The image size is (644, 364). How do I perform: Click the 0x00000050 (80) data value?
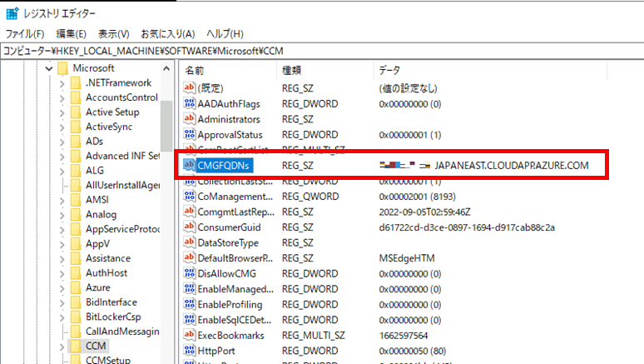(413, 351)
